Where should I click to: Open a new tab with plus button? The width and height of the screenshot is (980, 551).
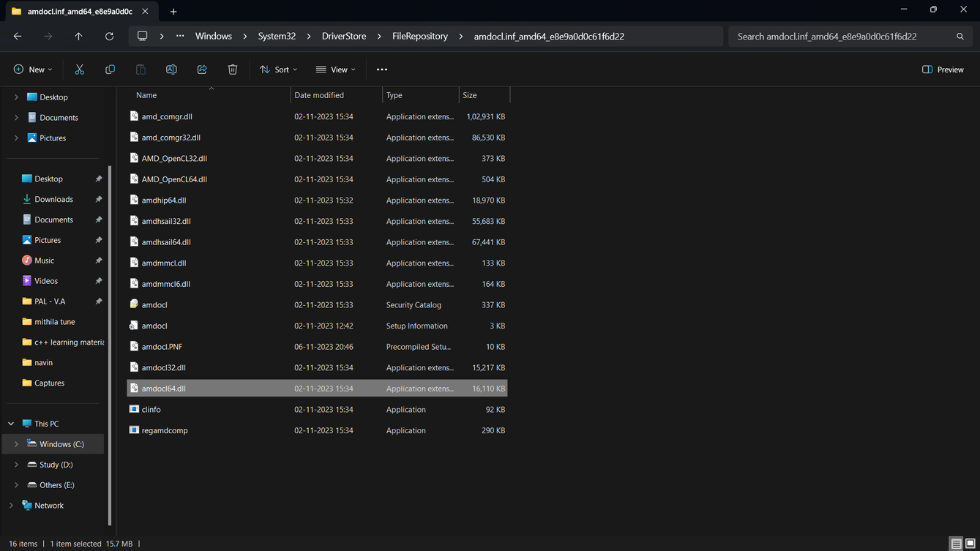point(173,12)
